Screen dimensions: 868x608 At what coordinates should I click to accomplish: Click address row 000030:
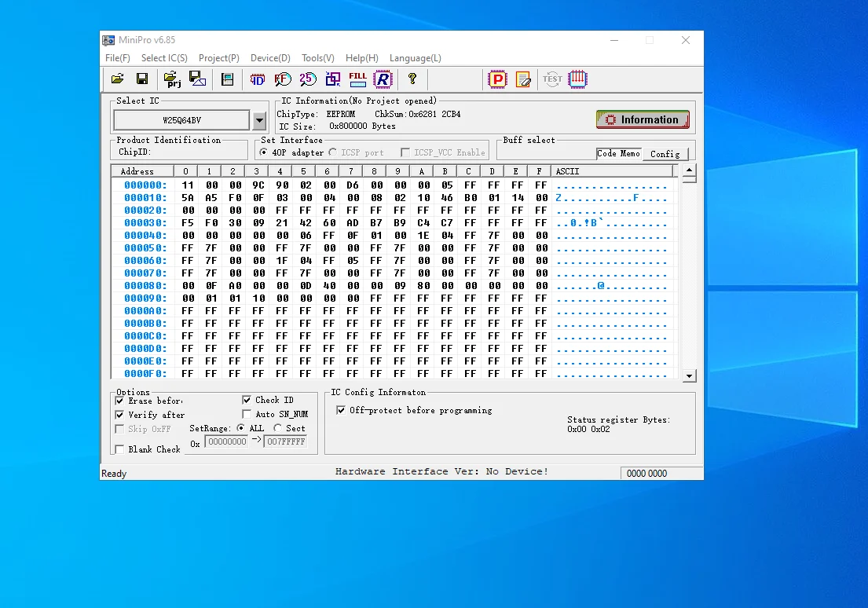tap(145, 222)
